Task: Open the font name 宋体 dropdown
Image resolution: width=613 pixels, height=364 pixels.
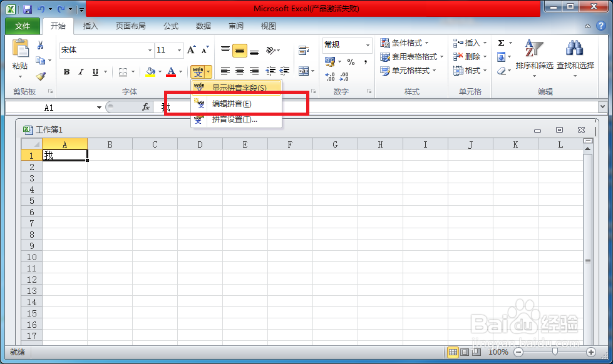Action: pos(150,50)
